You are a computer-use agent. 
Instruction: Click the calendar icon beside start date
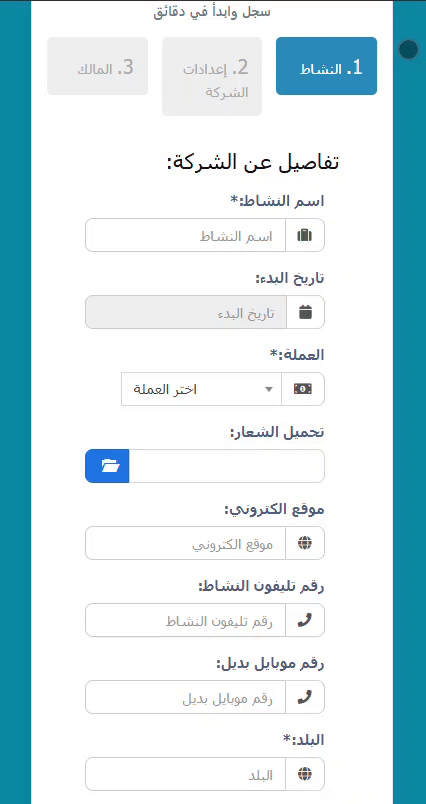click(x=306, y=312)
